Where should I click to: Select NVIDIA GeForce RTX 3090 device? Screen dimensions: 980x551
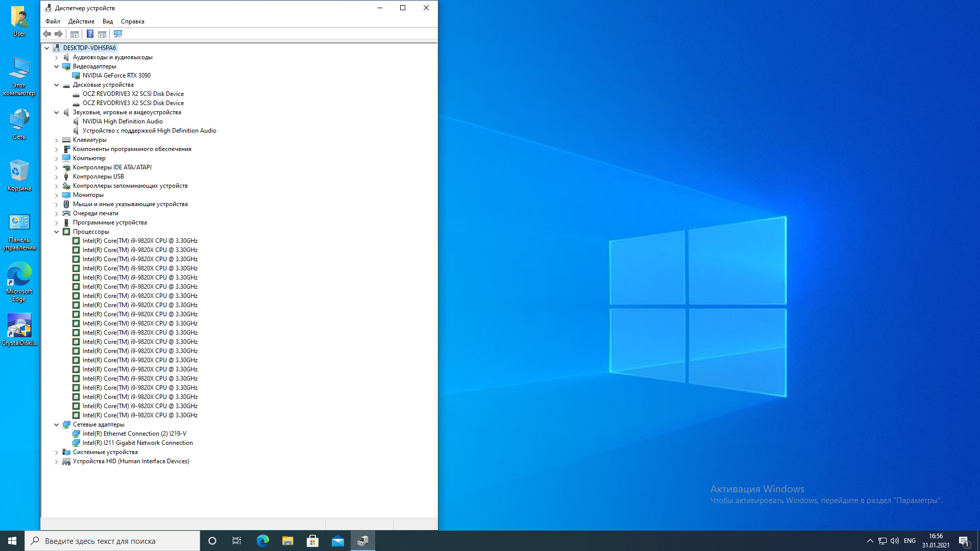(116, 76)
